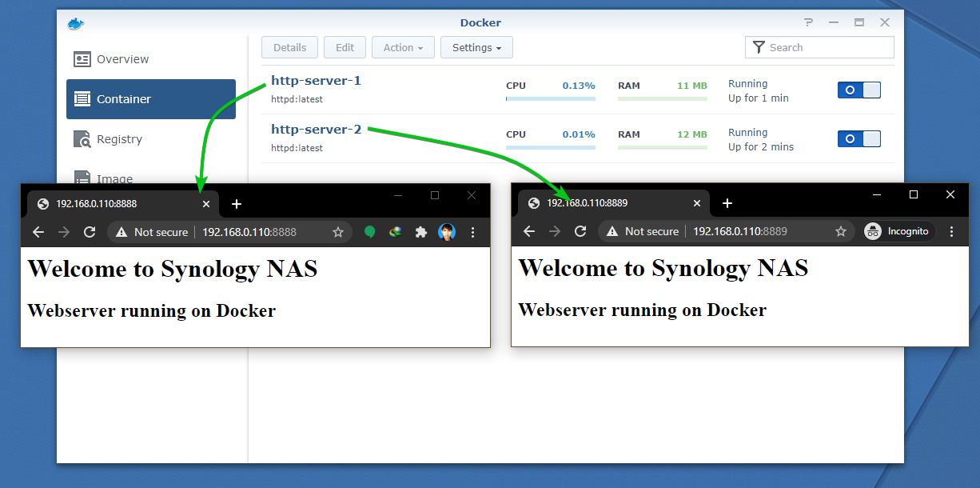Click the filter funnel icon in Search box
Image resolution: width=980 pixels, height=488 pixels.
[759, 47]
